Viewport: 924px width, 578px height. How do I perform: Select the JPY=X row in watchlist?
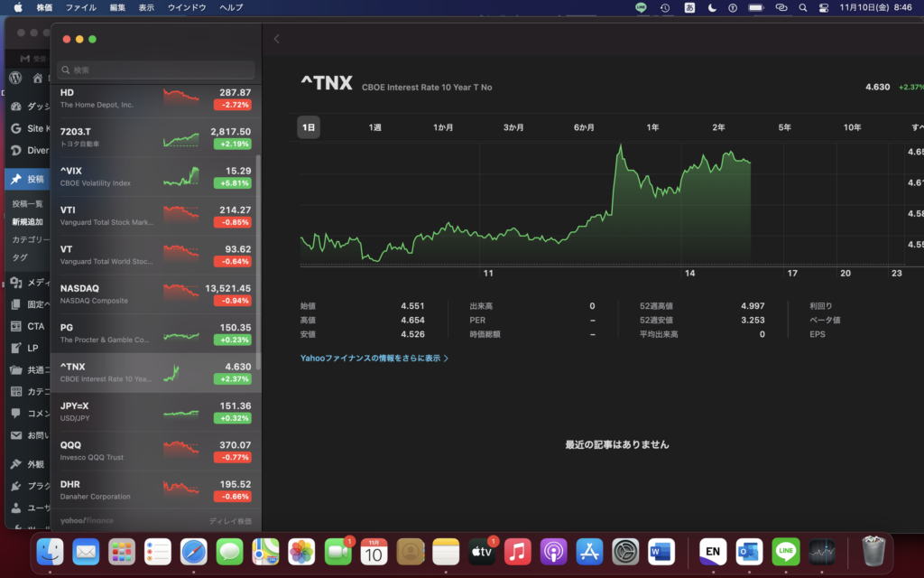pyautogui.click(x=155, y=412)
